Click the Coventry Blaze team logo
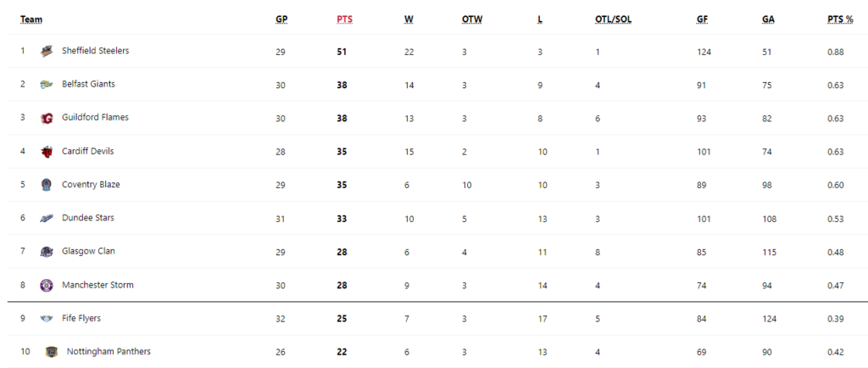868x368 pixels. point(47,185)
